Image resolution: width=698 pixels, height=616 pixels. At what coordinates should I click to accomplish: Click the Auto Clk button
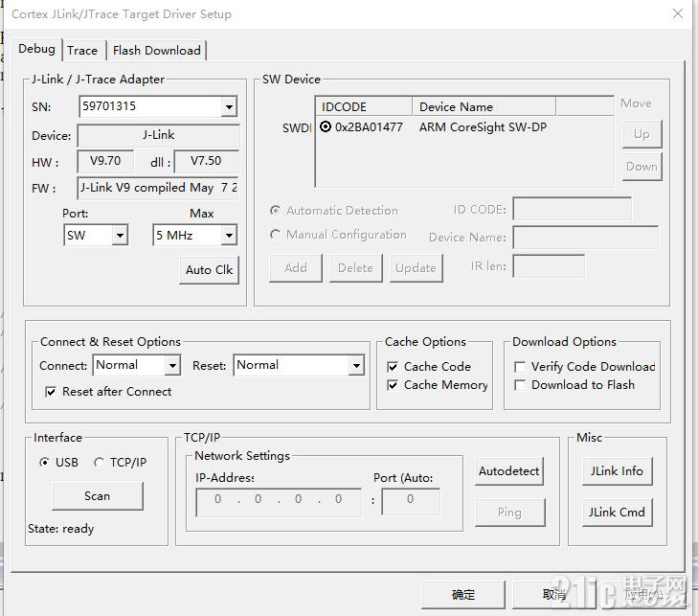click(210, 270)
